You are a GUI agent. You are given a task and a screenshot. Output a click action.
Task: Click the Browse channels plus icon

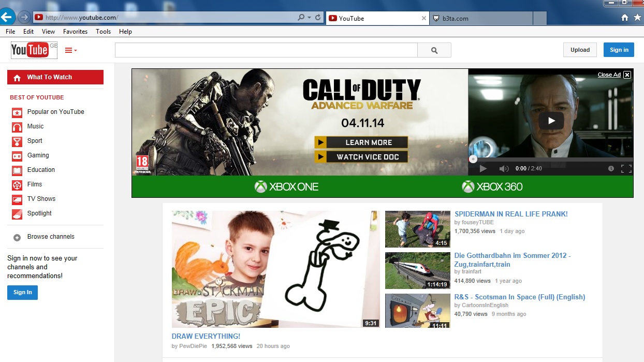(17, 237)
